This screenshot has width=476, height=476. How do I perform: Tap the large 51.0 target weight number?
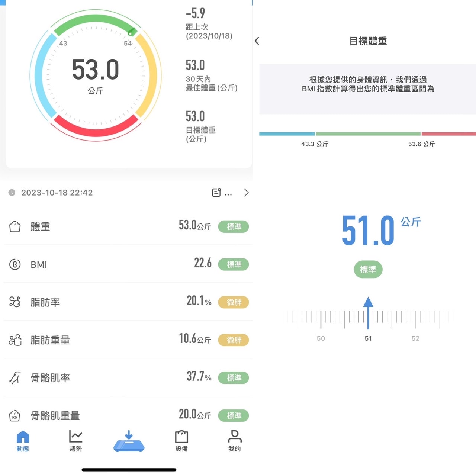pos(368,231)
